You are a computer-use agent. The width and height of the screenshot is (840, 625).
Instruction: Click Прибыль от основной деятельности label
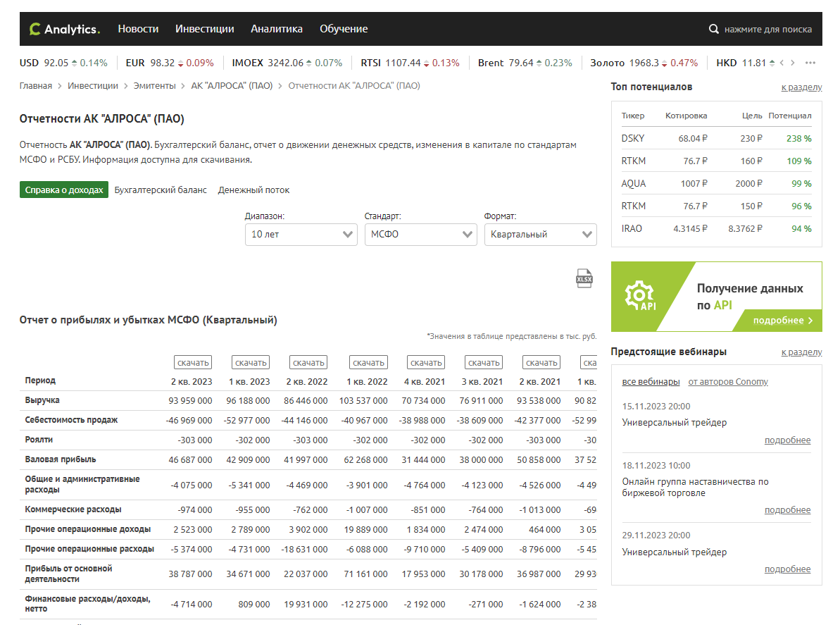click(x=68, y=574)
